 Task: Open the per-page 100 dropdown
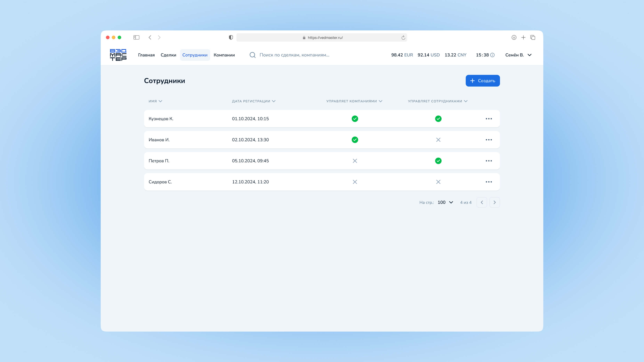point(445,203)
